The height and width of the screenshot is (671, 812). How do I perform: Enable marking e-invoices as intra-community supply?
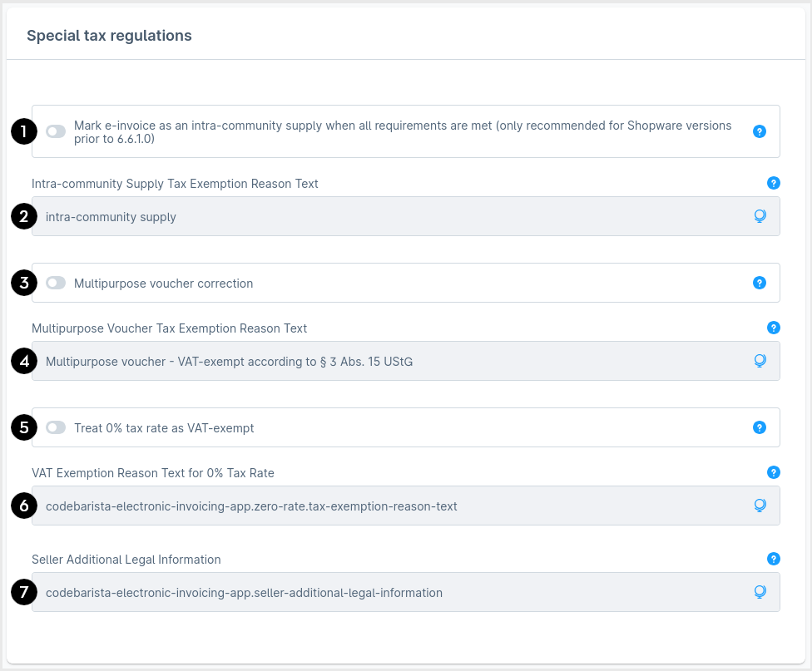pos(55,131)
